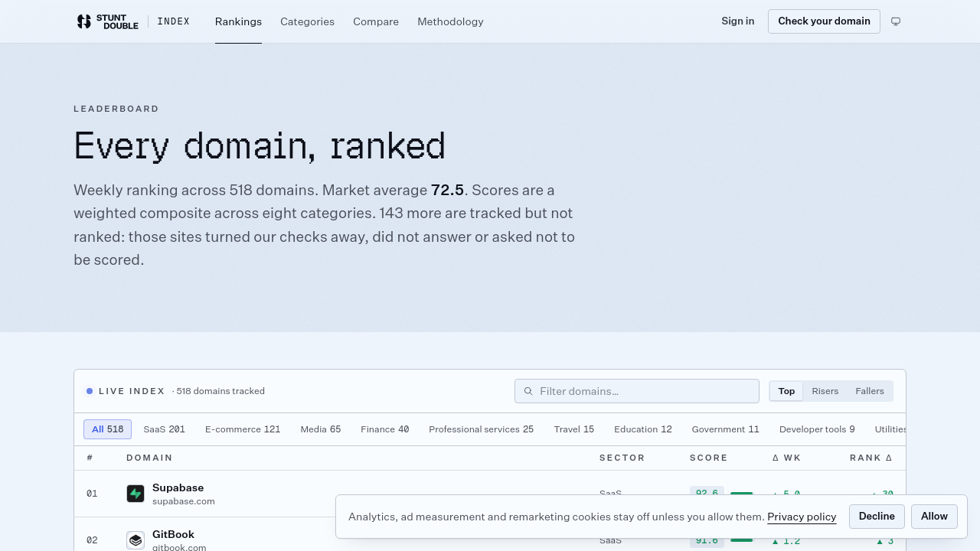Screen dimensions: 980x551
Task: Sort by the Score column header
Action: tap(709, 458)
